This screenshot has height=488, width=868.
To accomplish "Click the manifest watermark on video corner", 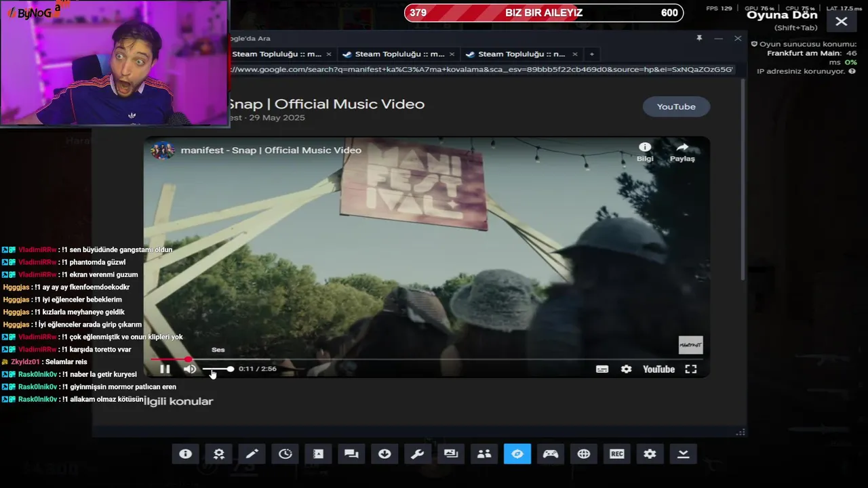I will click(x=691, y=345).
